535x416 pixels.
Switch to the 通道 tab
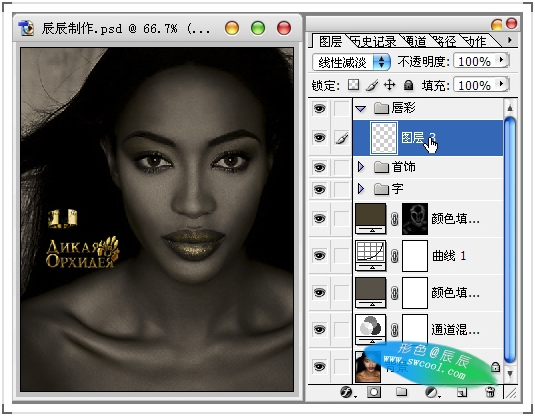[415, 42]
